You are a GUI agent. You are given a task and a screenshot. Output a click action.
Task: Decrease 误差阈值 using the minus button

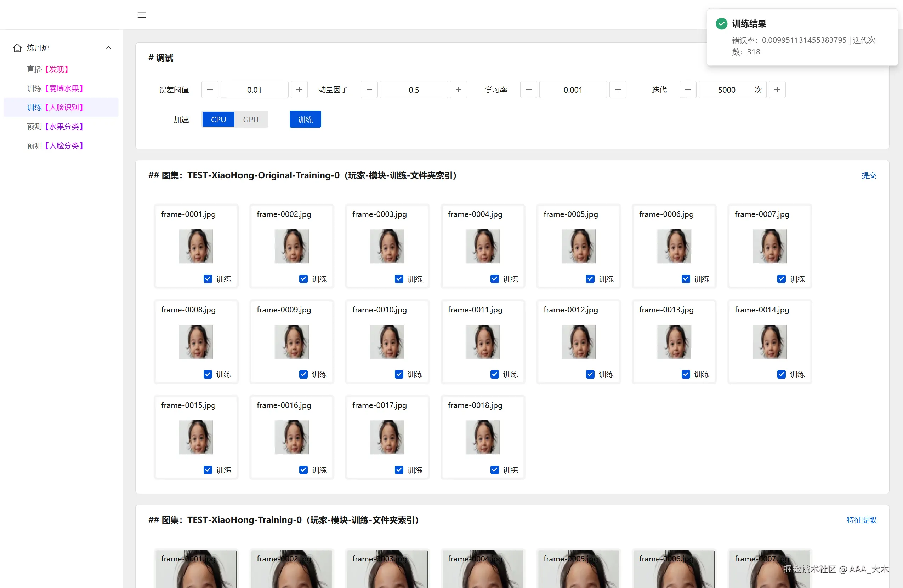click(210, 90)
